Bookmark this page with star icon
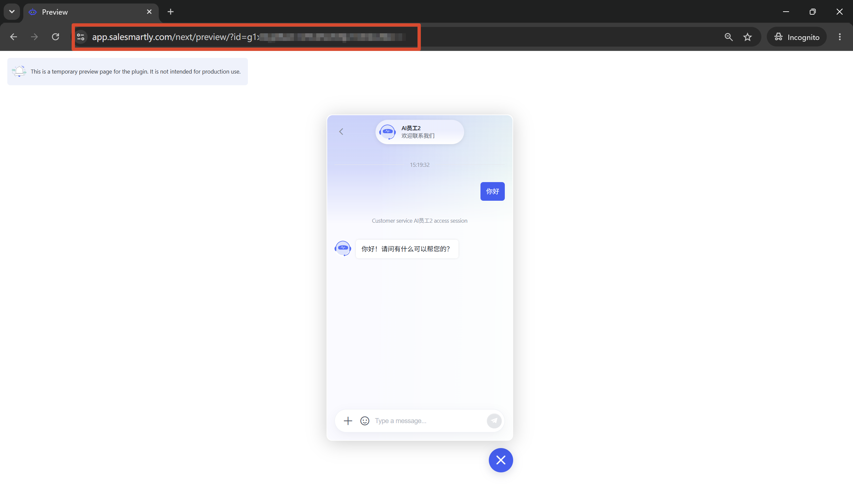This screenshot has width=853, height=504. pos(747,37)
